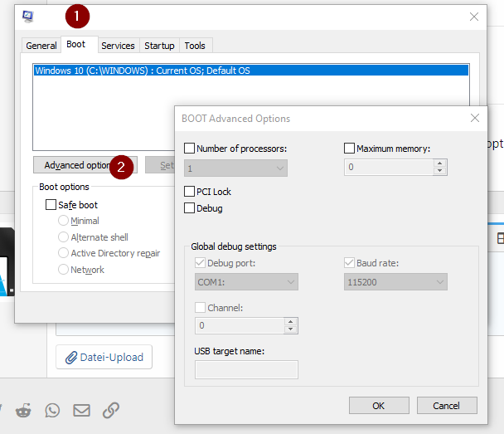Viewport: 504px width, 434px height.
Task: Click the System Configuration app icon in title bar
Action: [28, 17]
